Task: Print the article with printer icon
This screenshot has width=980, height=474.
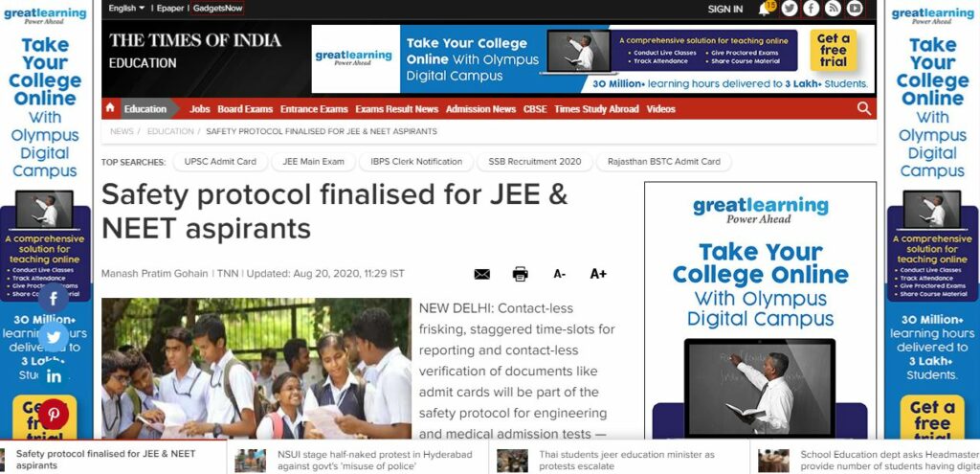Action: pyautogui.click(x=520, y=274)
